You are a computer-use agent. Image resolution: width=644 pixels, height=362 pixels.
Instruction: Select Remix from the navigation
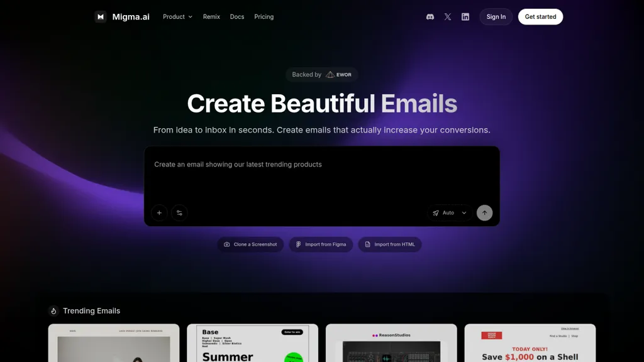point(211,17)
